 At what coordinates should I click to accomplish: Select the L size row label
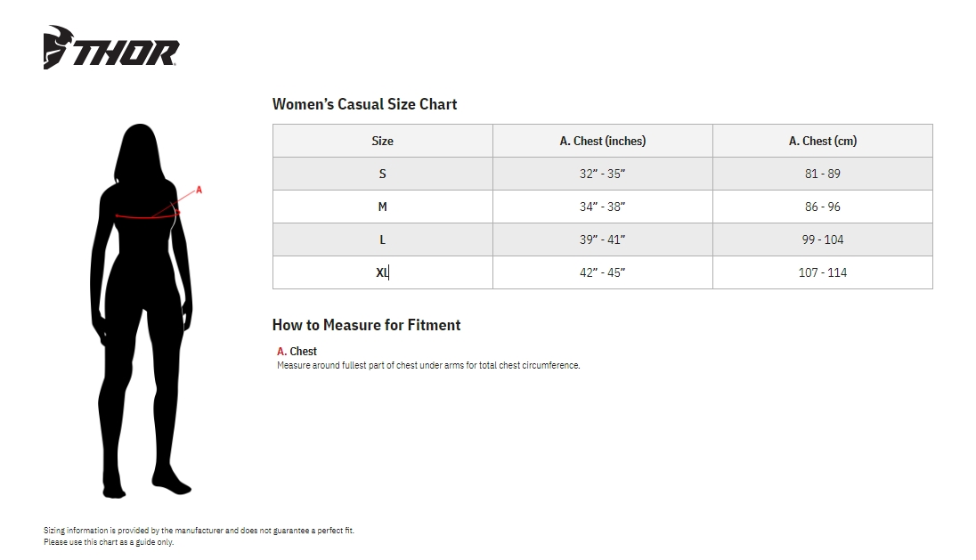[382, 239]
